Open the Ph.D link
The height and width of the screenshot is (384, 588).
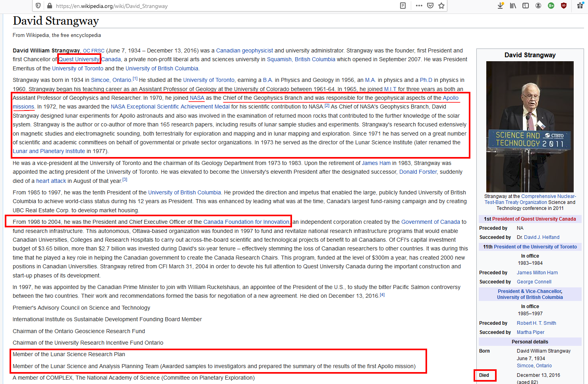point(426,80)
